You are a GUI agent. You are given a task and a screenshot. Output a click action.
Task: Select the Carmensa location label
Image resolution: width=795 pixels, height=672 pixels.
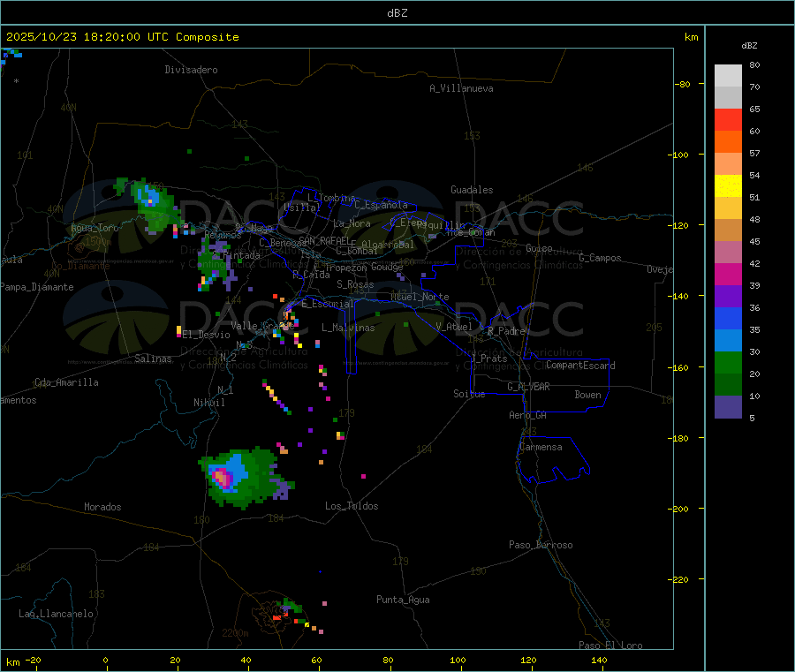[541, 447]
